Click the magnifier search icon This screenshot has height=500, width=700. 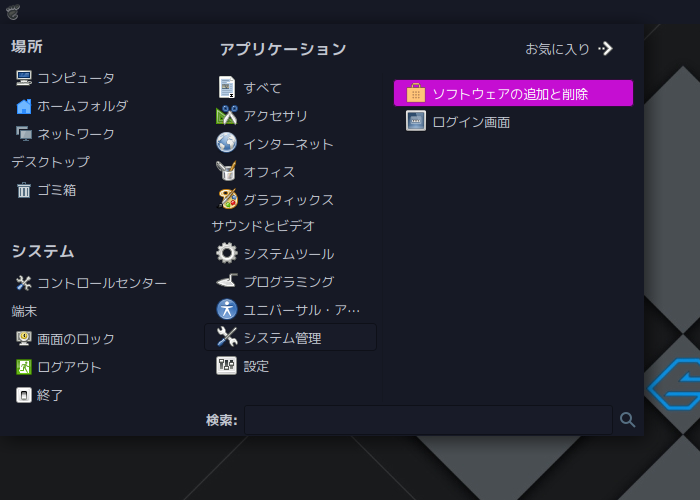coord(627,420)
